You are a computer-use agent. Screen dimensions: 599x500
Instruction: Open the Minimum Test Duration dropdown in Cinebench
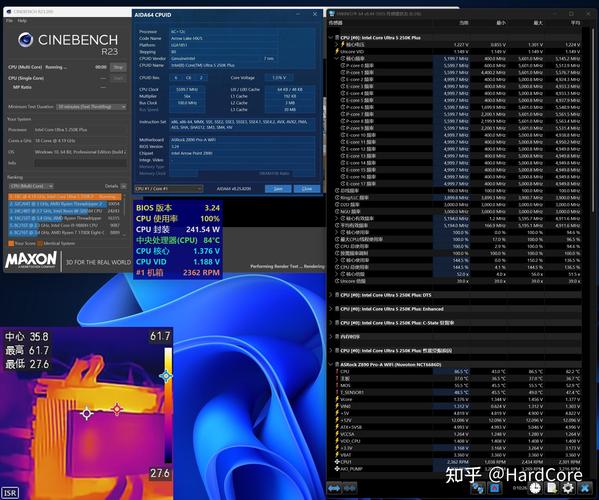point(91,107)
